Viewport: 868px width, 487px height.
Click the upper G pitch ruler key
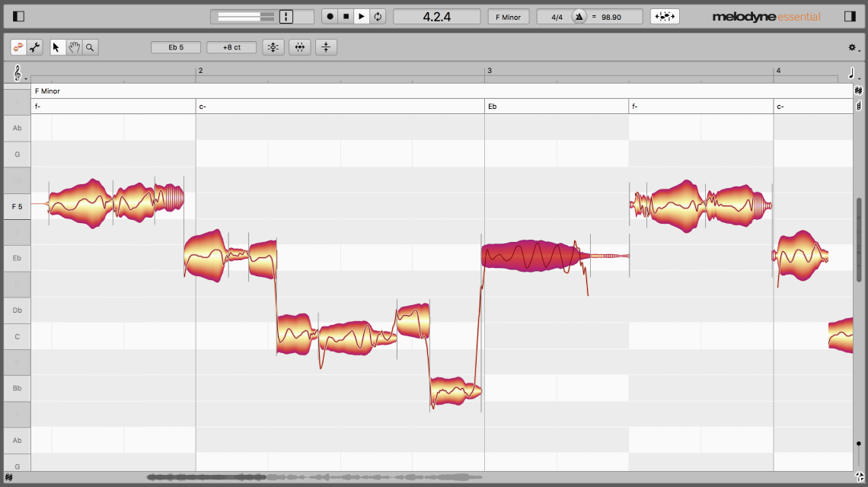[18, 154]
